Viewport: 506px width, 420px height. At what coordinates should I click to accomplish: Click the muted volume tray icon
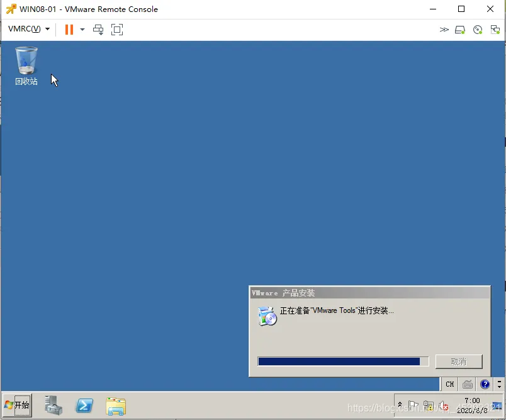coord(444,406)
